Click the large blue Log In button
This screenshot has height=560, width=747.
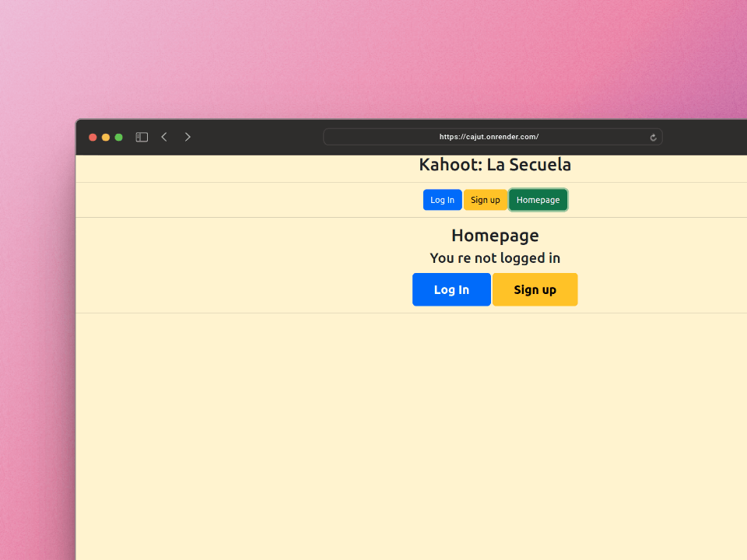[x=451, y=289]
